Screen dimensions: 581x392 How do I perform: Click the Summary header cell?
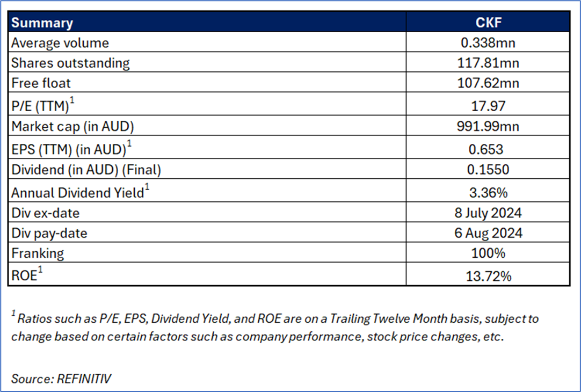coord(207,22)
